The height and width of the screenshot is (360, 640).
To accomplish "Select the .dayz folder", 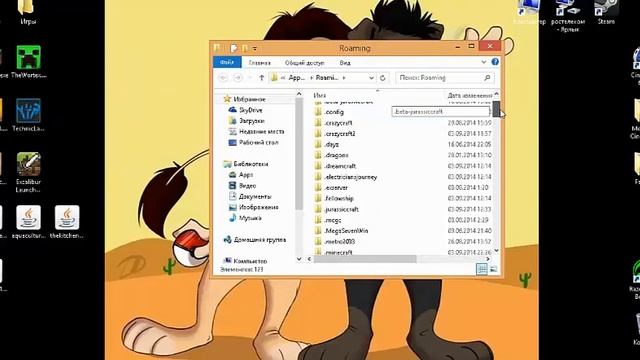I will click(x=331, y=144).
